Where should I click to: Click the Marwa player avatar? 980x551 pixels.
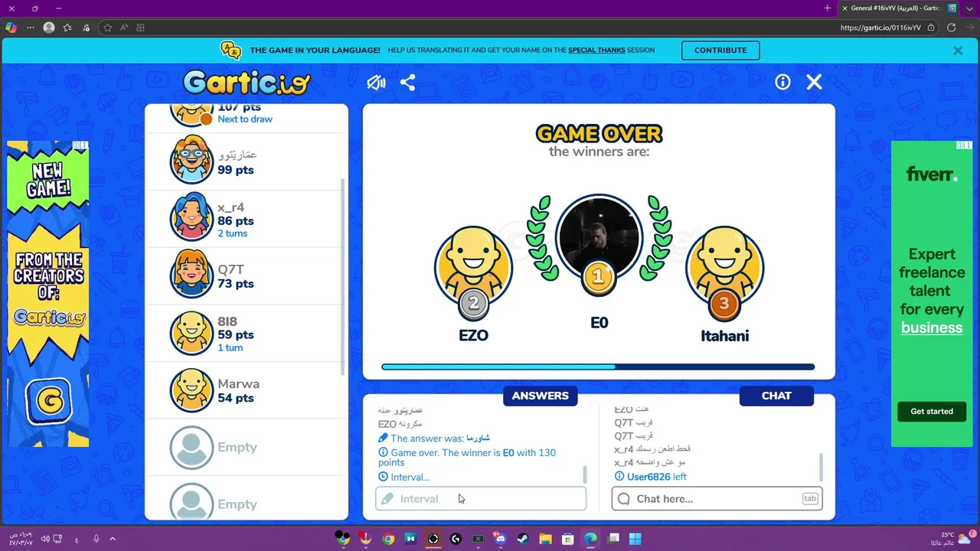point(191,390)
